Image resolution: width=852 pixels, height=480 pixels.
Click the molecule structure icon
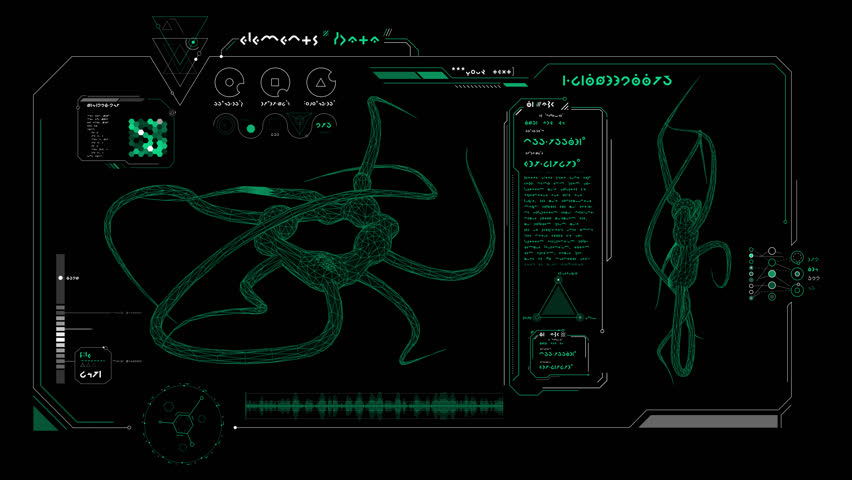(x=181, y=421)
